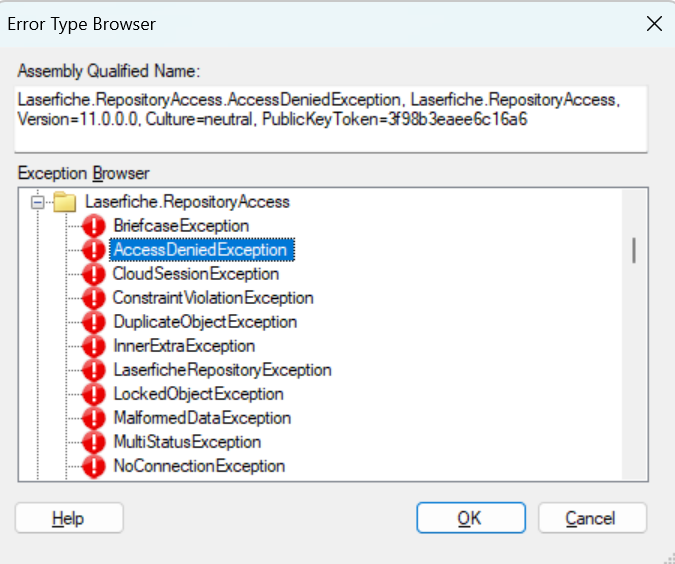The height and width of the screenshot is (564, 675).
Task: Click the InnerExtraException error icon
Action: [94, 346]
